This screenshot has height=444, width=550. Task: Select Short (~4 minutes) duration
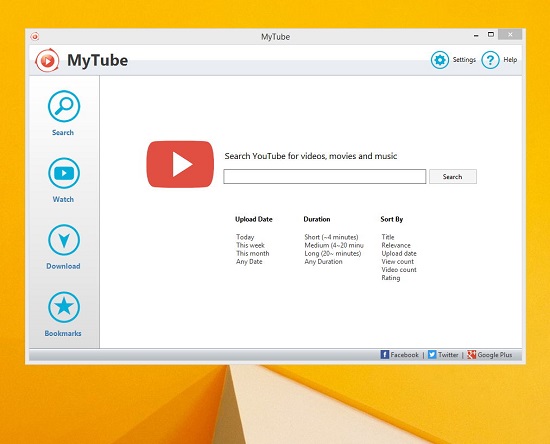click(x=331, y=237)
